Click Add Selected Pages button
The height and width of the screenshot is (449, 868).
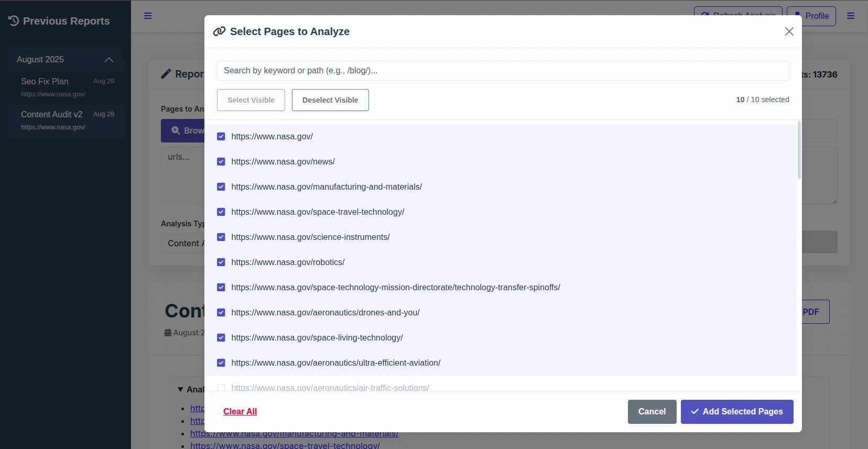737,412
